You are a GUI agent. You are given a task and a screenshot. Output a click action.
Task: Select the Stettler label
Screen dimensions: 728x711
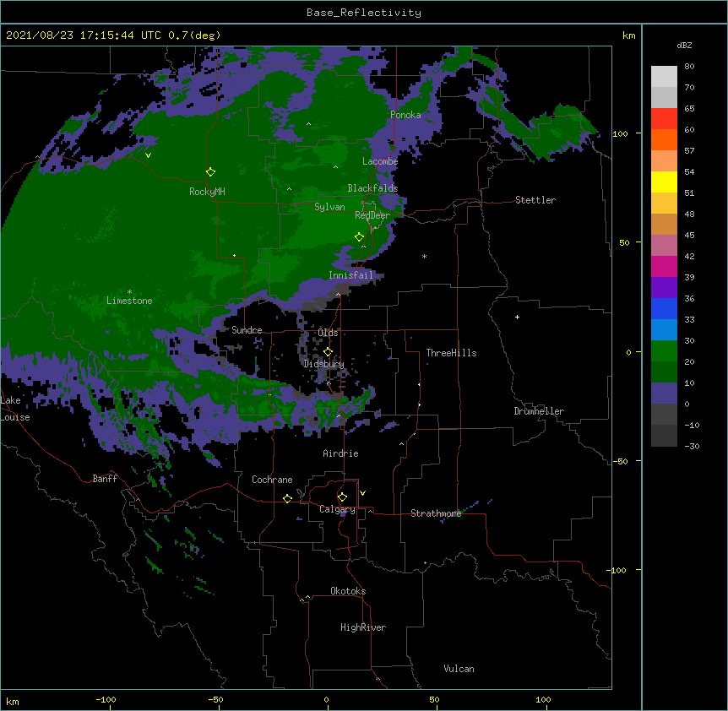(535, 200)
